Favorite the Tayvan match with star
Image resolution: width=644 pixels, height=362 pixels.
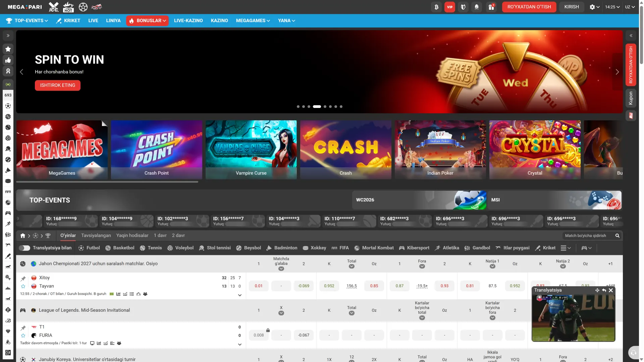tap(23, 286)
